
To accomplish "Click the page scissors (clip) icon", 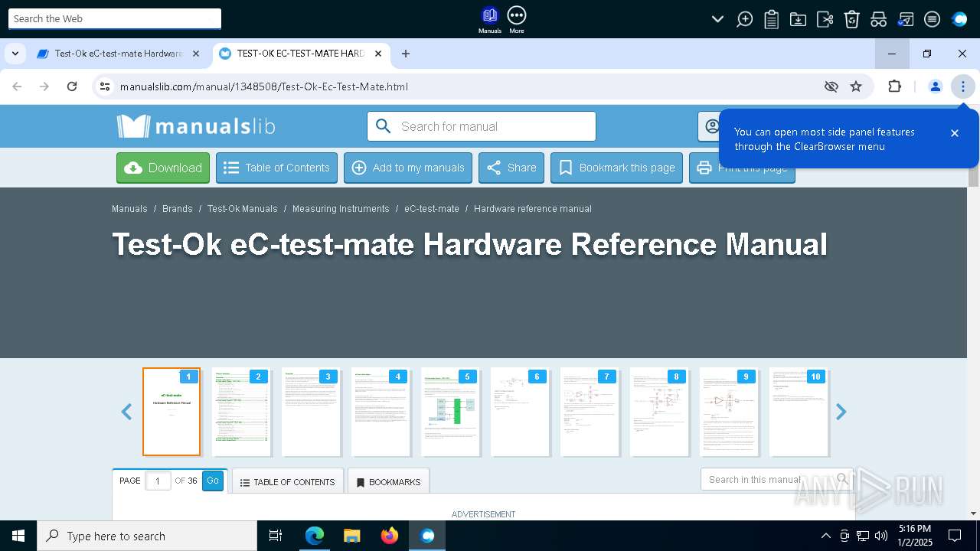I will 825,19.
